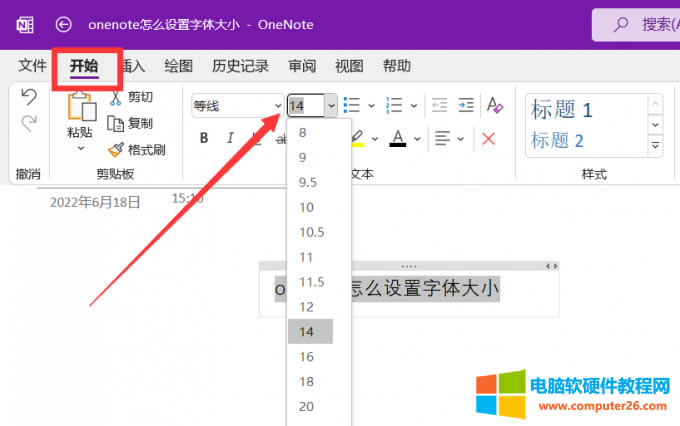Activate the Format Painter (格式刷)
This screenshot has height=426, width=680.
115,149
